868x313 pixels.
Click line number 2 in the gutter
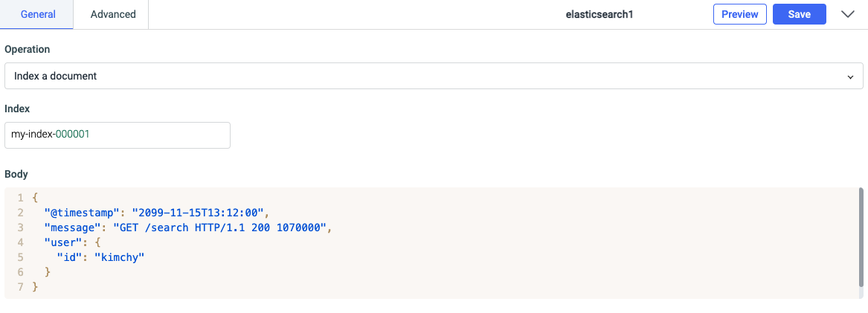pos(20,213)
